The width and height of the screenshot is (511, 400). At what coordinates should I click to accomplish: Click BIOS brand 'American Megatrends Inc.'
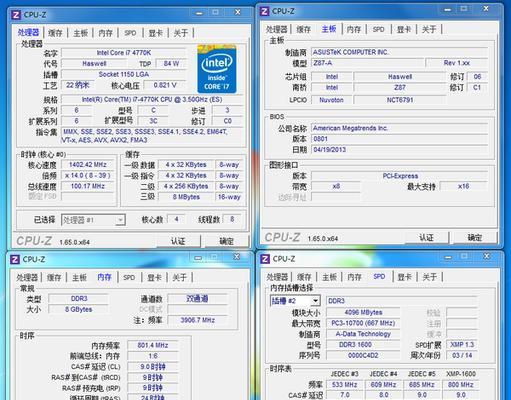399,128
